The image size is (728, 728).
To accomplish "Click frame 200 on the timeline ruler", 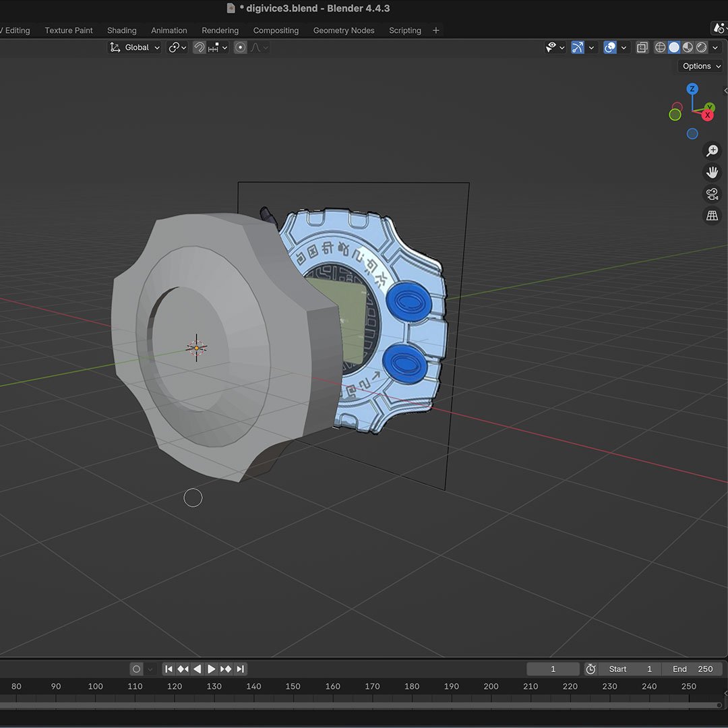I will (x=491, y=686).
